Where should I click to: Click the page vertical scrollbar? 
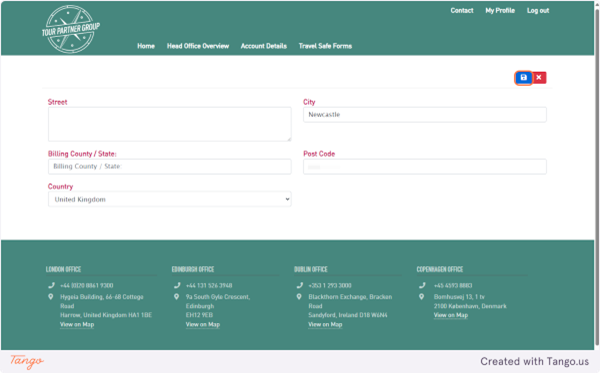[597, 176]
